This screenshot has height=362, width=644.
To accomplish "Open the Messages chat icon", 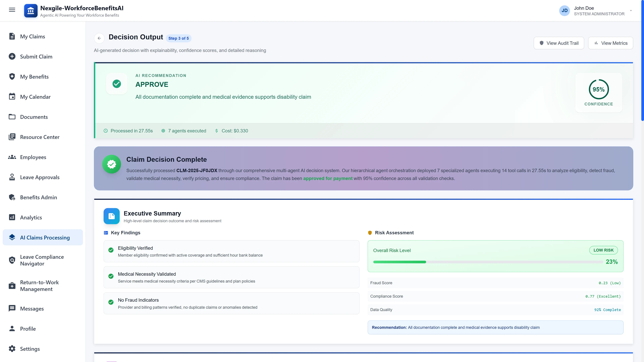I will (x=12, y=308).
